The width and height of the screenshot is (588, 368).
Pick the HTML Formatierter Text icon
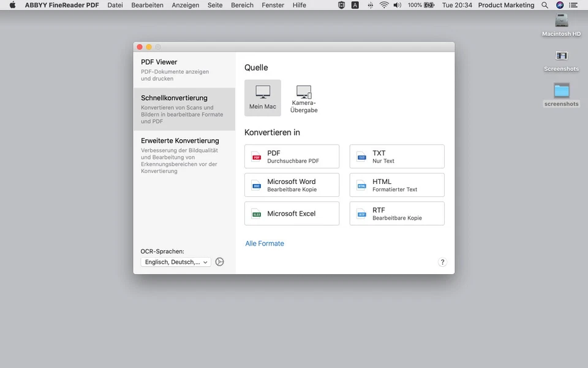click(x=361, y=185)
